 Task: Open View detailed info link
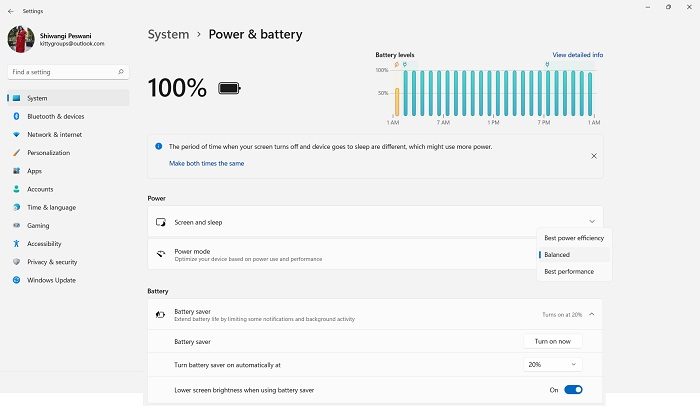(x=578, y=55)
